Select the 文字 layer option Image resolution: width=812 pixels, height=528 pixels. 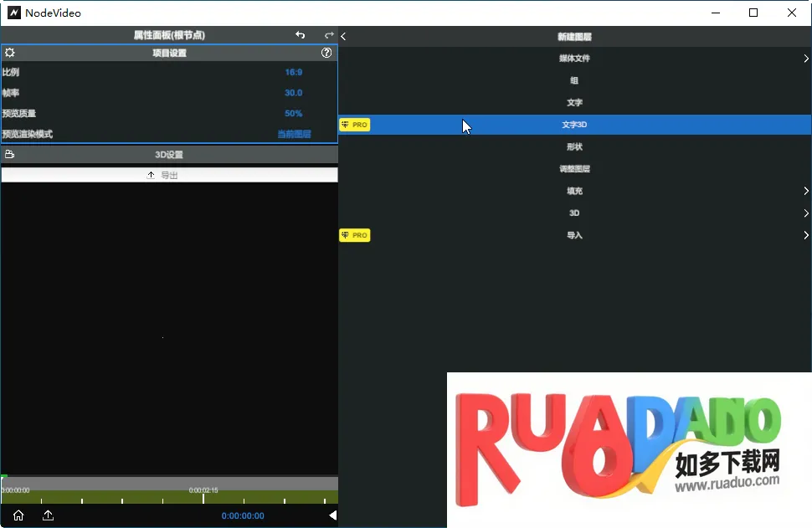click(x=574, y=103)
